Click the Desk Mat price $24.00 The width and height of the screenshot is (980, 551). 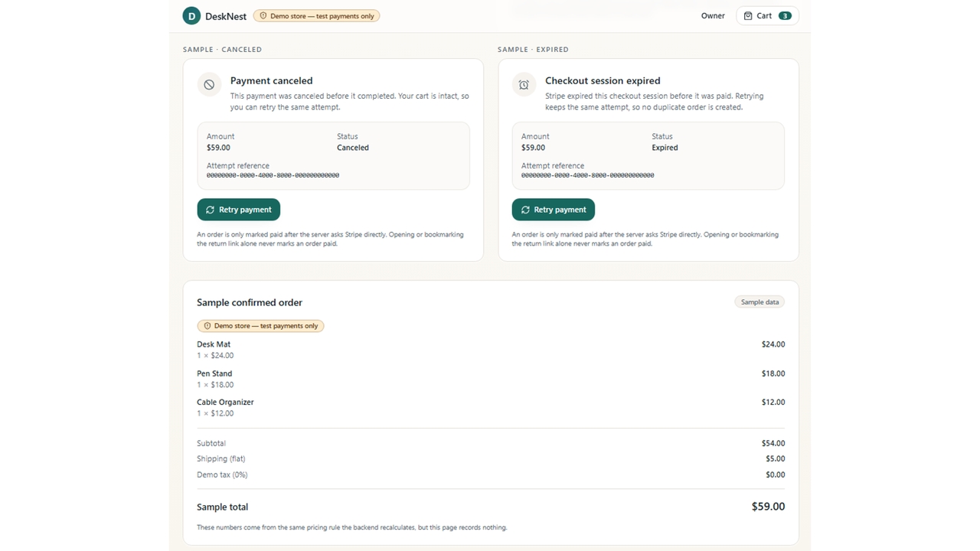[773, 344]
